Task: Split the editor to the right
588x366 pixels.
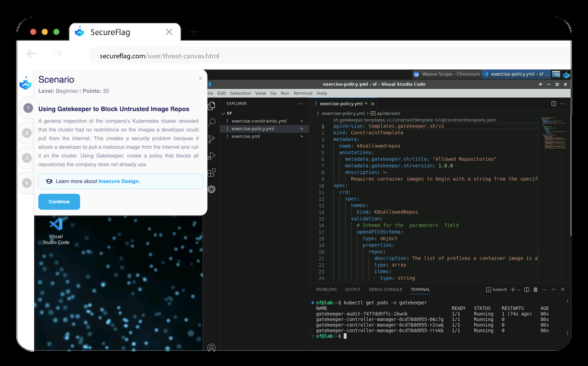Action: 554,104
